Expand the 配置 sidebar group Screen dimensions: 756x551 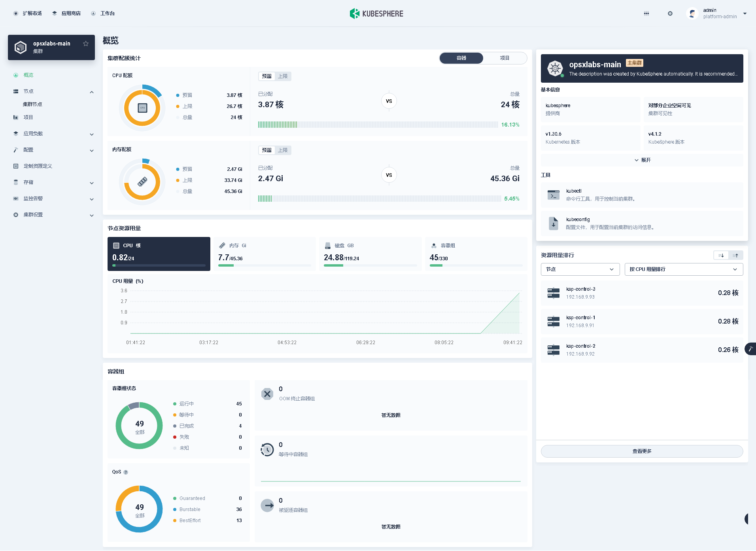click(x=92, y=150)
